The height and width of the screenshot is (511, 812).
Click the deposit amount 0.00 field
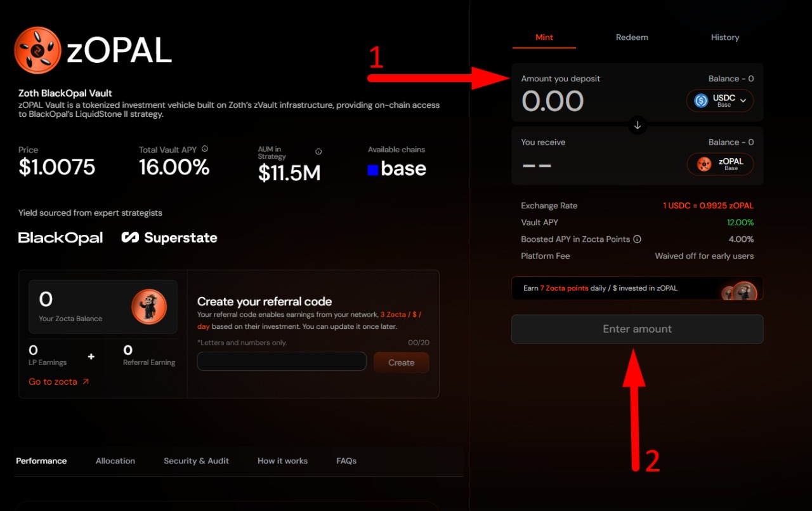(553, 102)
